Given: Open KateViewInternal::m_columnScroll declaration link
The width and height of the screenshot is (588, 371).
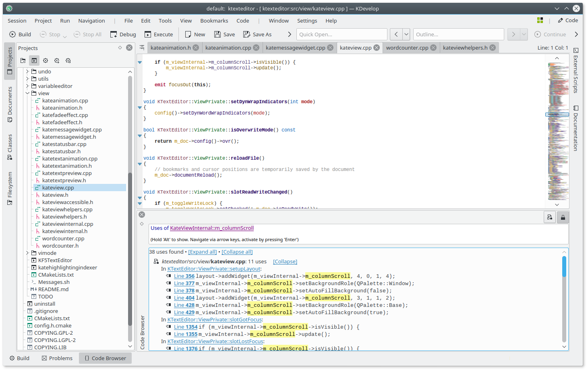Looking at the screenshot, I should 212,228.
